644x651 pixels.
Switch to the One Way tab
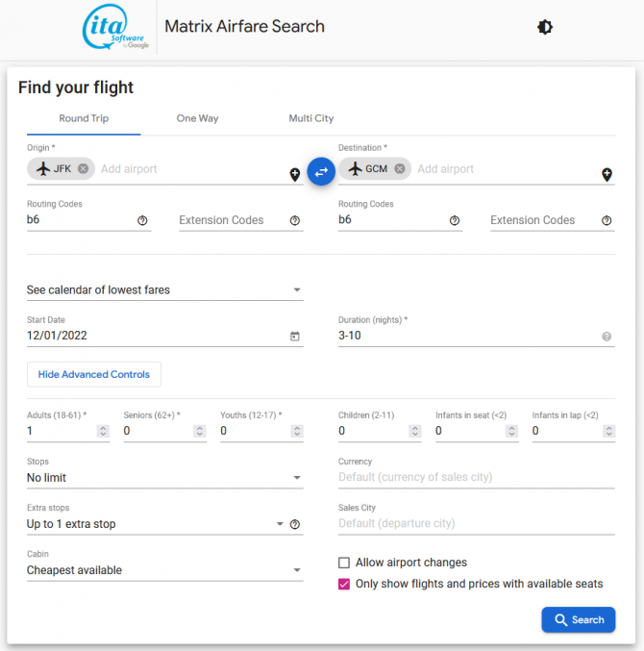pos(197,118)
